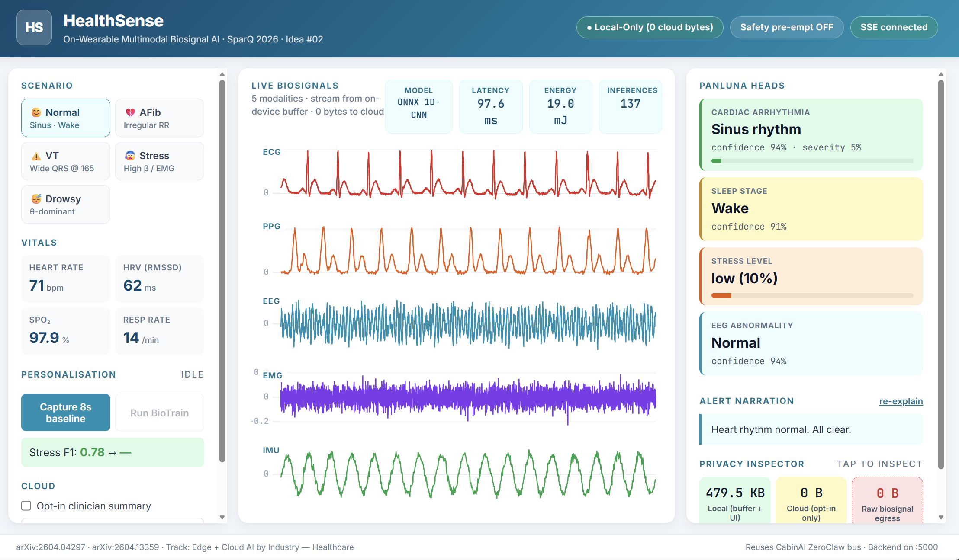
Task: Click Capture 8s baseline button
Action: click(66, 413)
